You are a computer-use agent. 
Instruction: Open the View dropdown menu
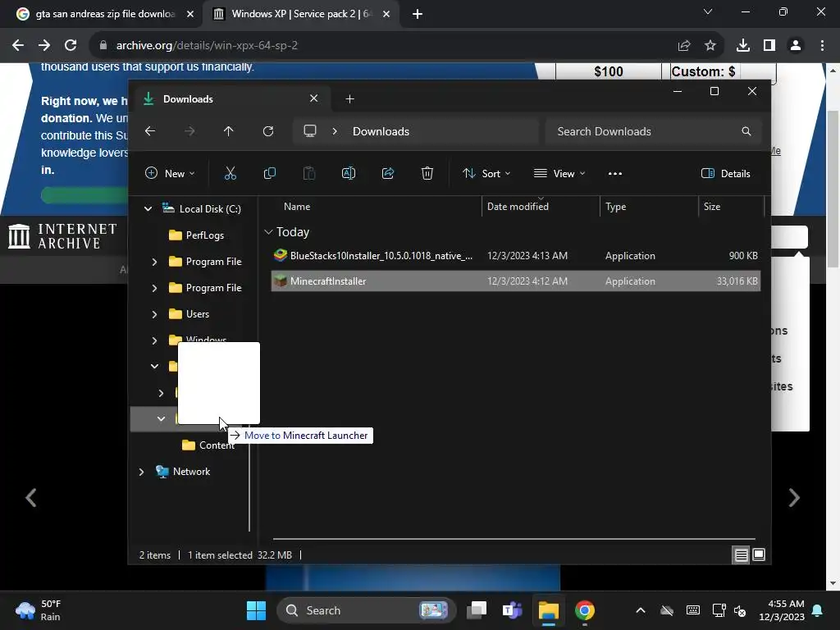(x=559, y=174)
